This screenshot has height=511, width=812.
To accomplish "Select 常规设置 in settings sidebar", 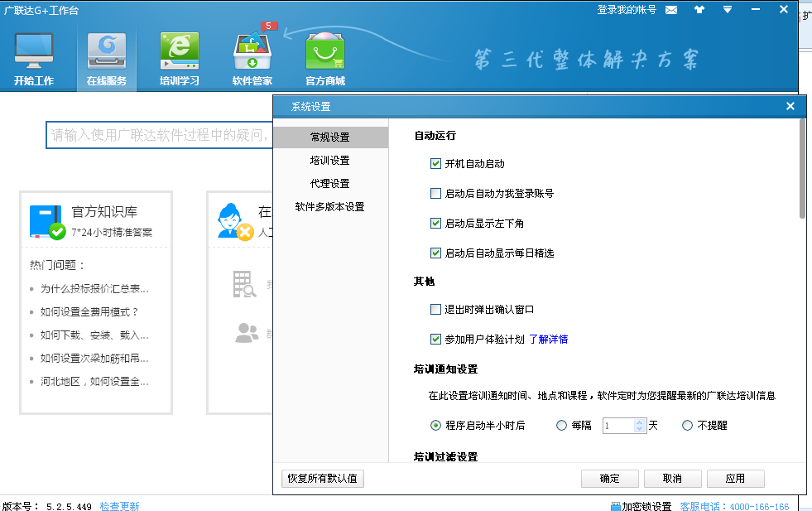I will coord(330,137).
